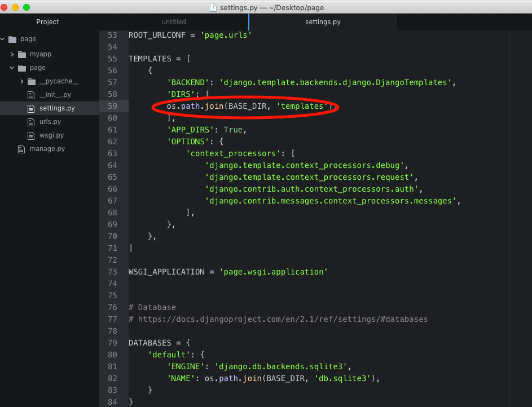Click the WSGI_APPLICATION variable

coord(166,272)
